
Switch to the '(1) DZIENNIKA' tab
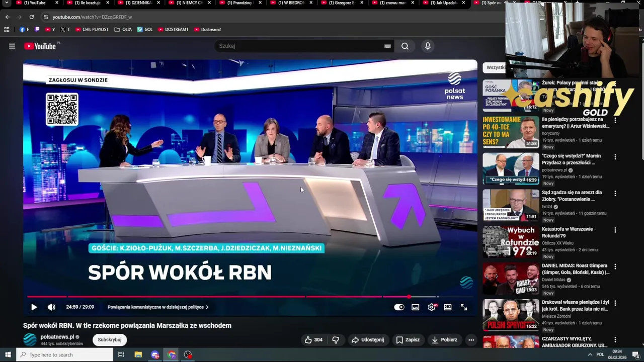(138, 3)
